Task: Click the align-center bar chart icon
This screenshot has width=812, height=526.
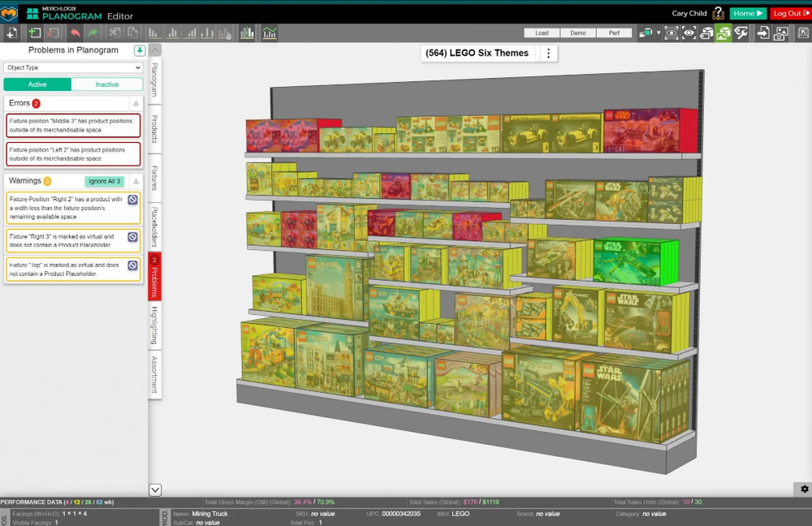Action: click(x=172, y=33)
